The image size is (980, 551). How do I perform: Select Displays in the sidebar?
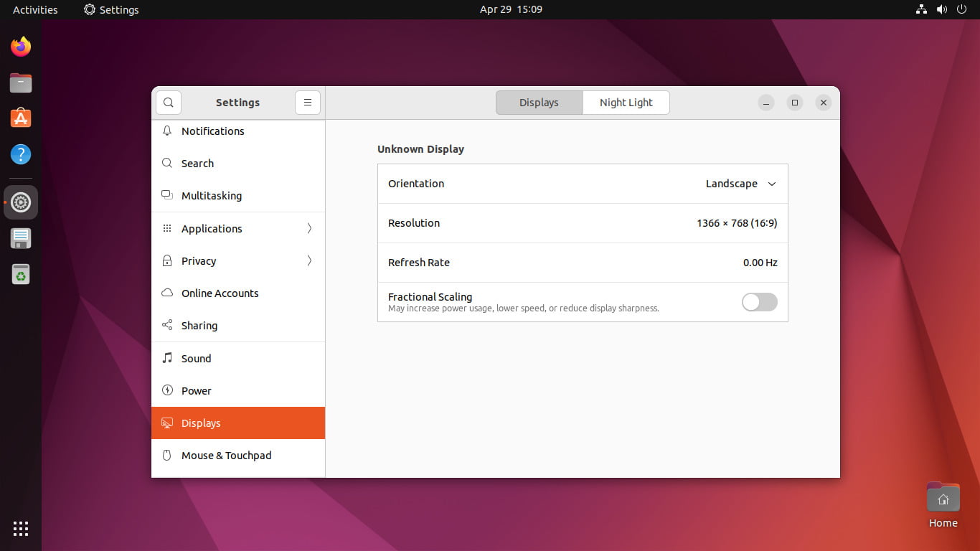[200, 423]
